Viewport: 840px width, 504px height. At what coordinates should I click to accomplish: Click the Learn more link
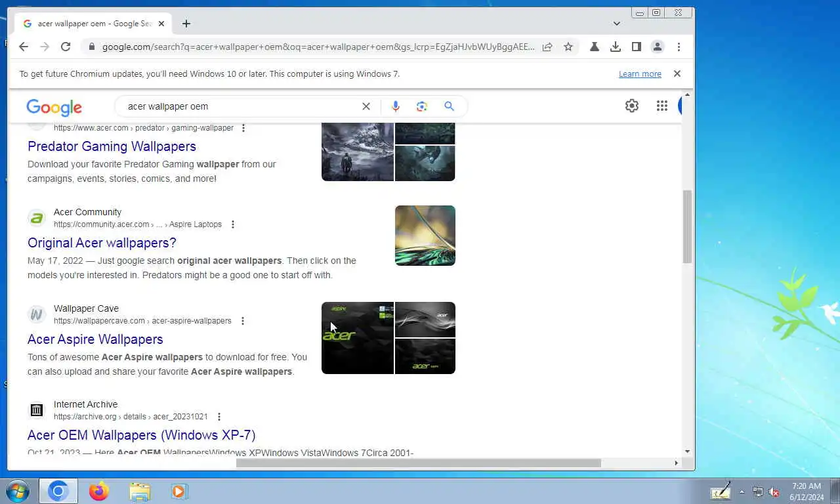tap(640, 74)
